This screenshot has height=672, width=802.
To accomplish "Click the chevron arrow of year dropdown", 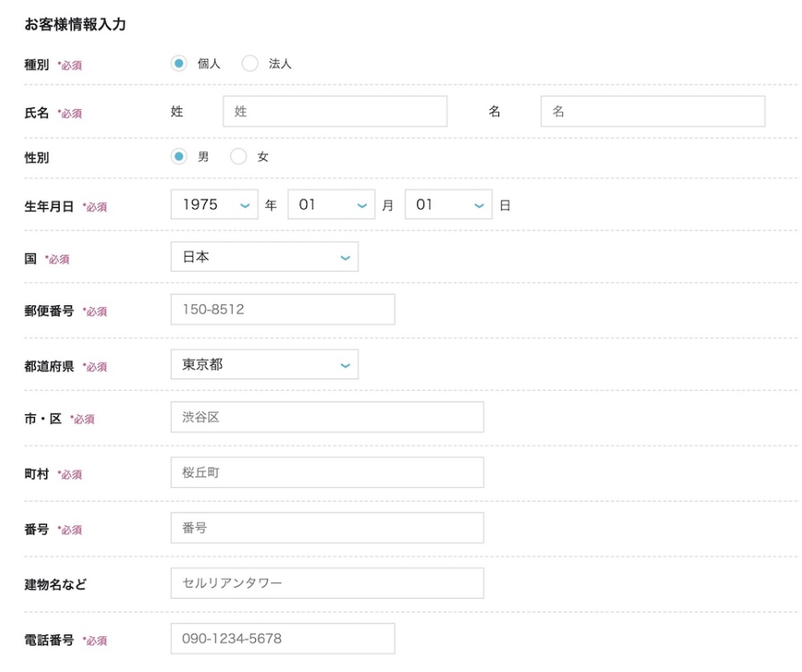I will pos(245,206).
